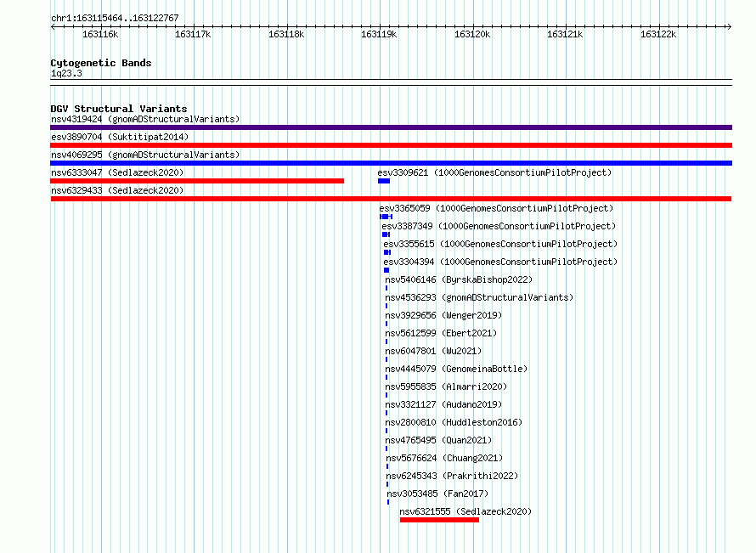Click the Cytogenetic Bands track title
Screen dimensions: 756x553
pyautogui.click(x=101, y=63)
